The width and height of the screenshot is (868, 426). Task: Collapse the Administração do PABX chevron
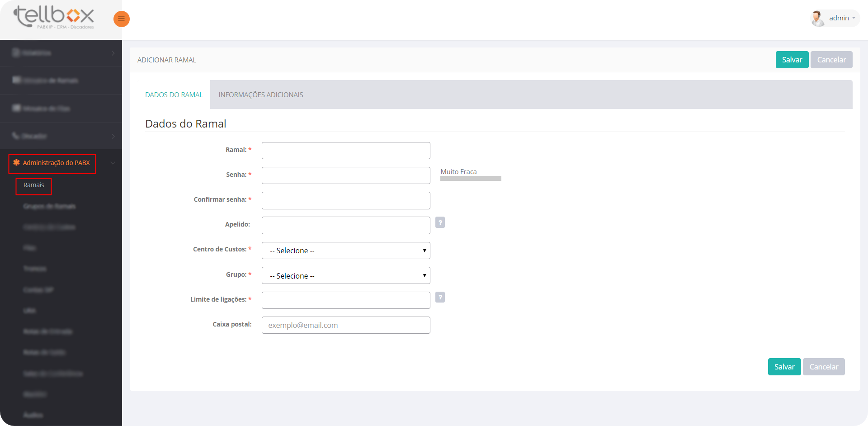pyautogui.click(x=113, y=163)
